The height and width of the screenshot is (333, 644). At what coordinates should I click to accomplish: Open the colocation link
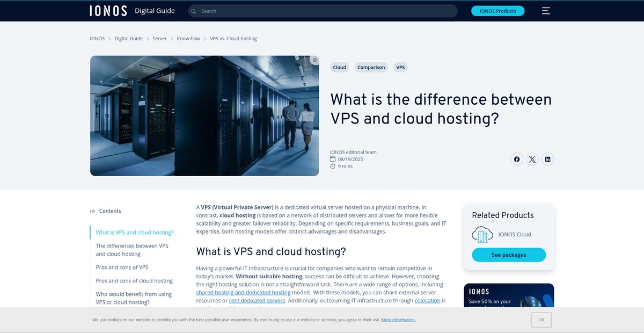[x=428, y=301]
